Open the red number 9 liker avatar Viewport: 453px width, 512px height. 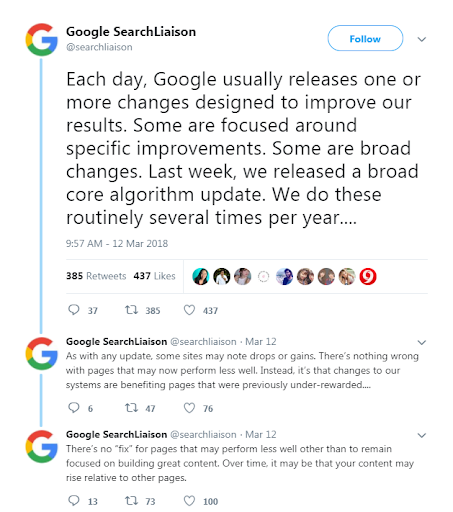(368, 276)
